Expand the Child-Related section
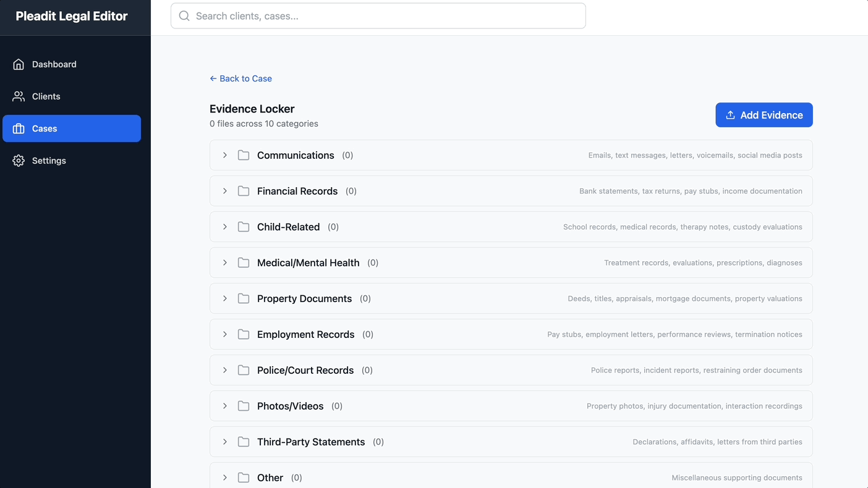The width and height of the screenshot is (868, 488). (225, 227)
